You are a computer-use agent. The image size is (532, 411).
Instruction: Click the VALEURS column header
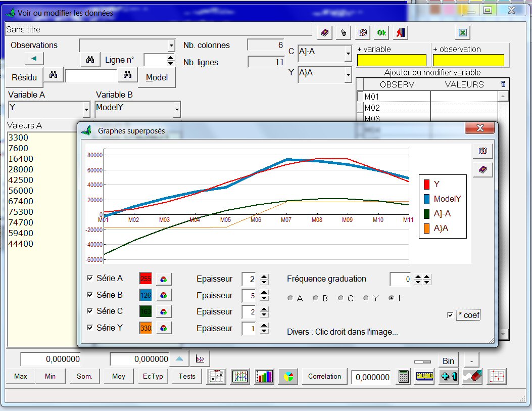click(464, 84)
